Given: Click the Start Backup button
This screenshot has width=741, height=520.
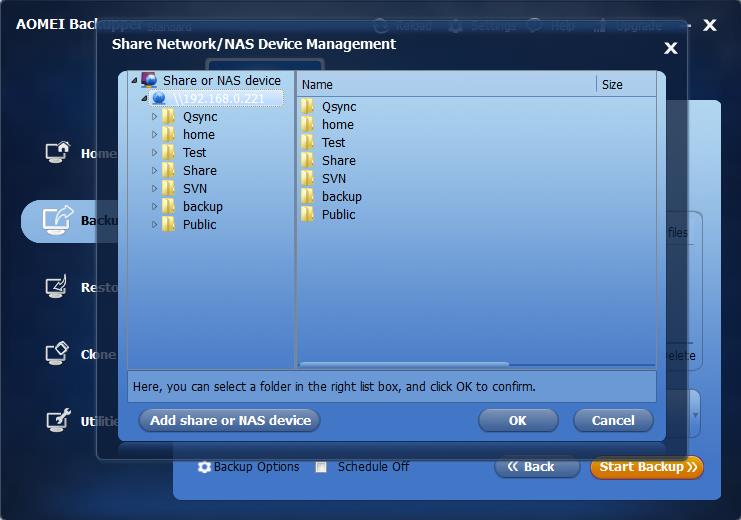Looking at the screenshot, I should (x=647, y=467).
